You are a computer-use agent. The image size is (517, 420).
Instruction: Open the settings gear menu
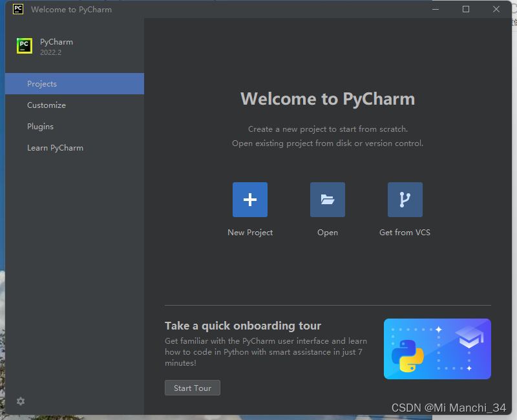click(x=21, y=401)
